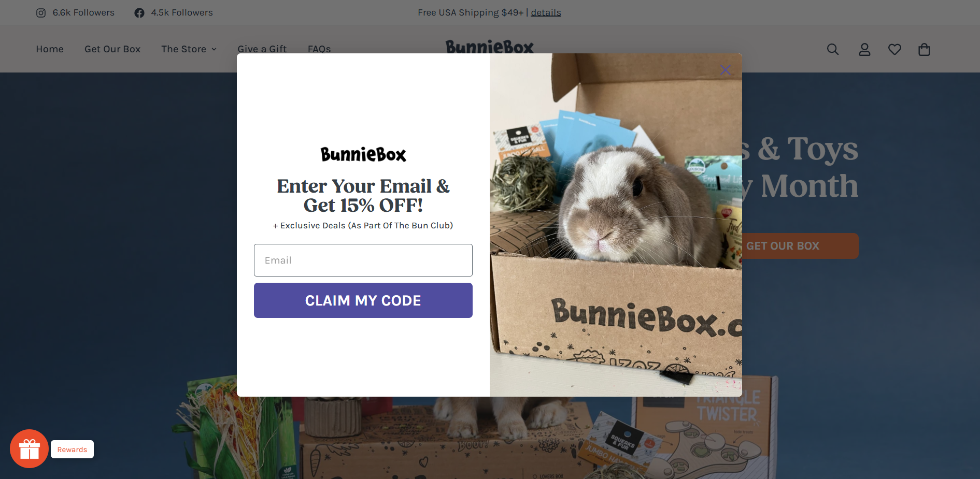980x479 pixels.
Task: Click the Rewards label badge
Action: pos(72,449)
